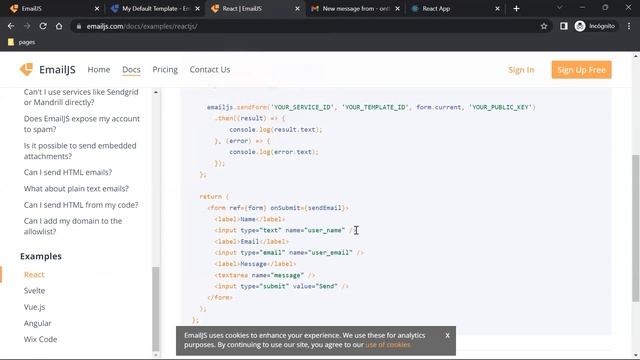Open a new browser tab
This screenshot has height=360, width=640.
pyautogui.click(x=516, y=9)
